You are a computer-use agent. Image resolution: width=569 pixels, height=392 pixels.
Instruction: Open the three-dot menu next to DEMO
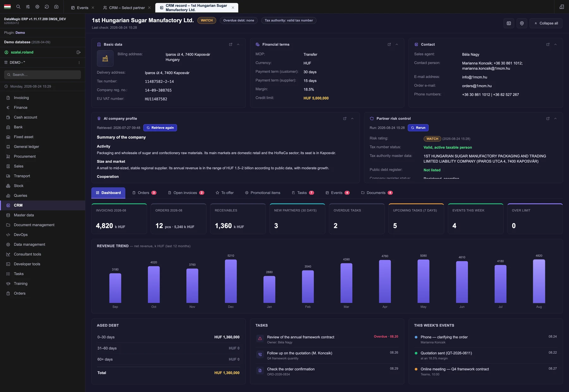pyautogui.click(x=79, y=63)
